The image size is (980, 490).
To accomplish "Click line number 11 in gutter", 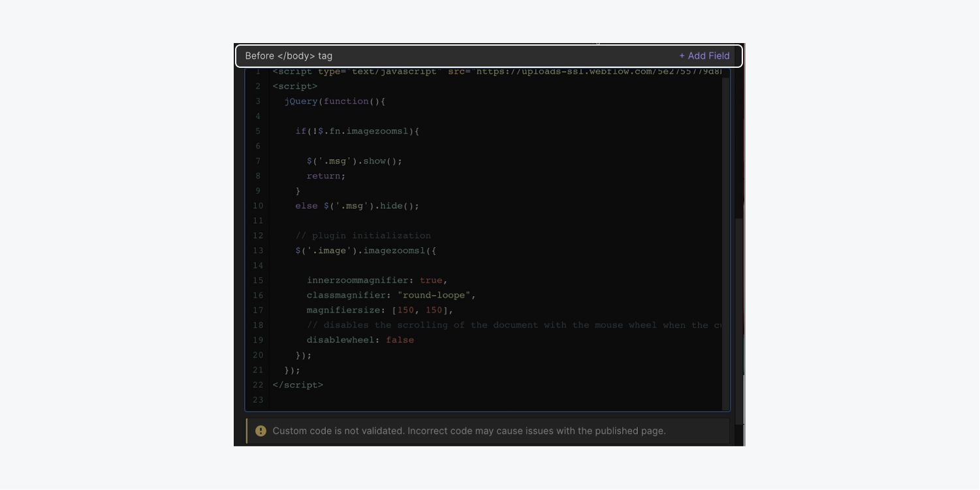I will [x=257, y=221].
